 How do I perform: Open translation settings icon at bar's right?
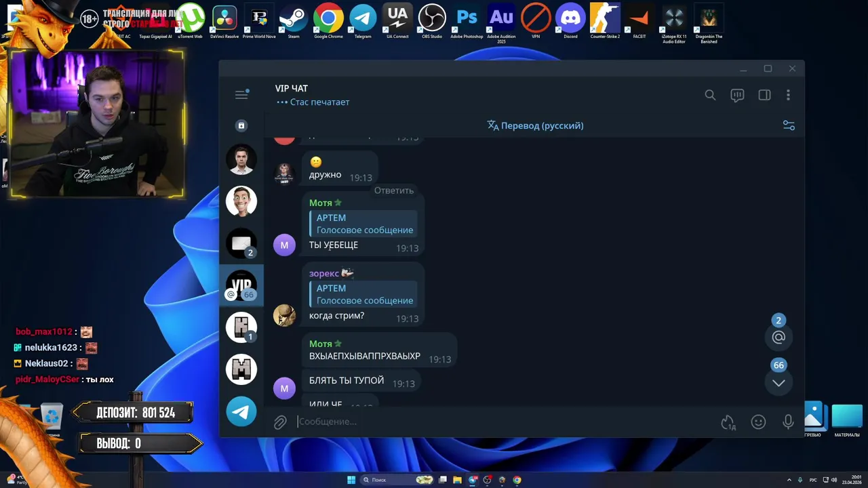(789, 125)
